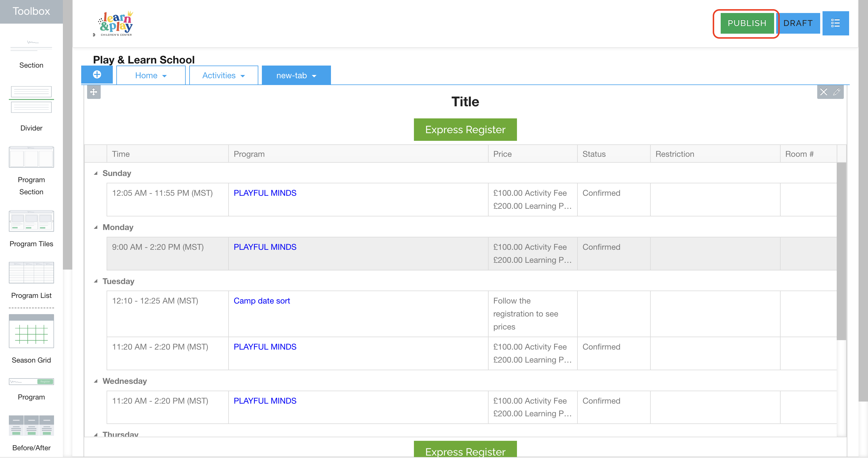This screenshot has width=868, height=460.
Task: Pick the Season Grid widget icon
Action: [31, 332]
